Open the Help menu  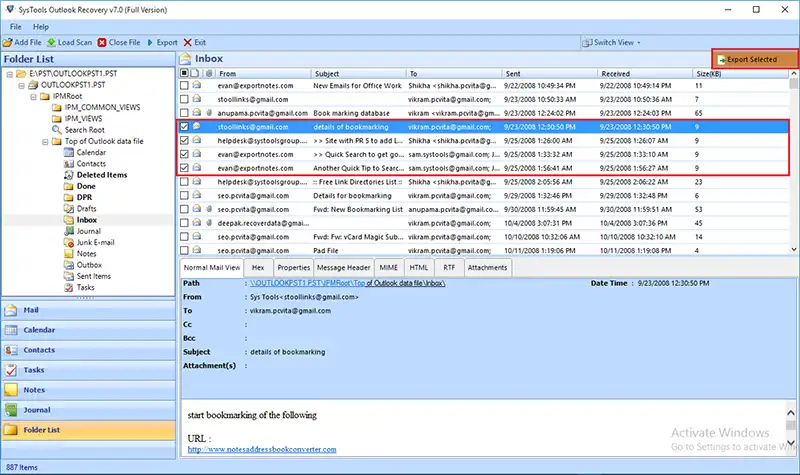pyautogui.click(x=41, y=27)
